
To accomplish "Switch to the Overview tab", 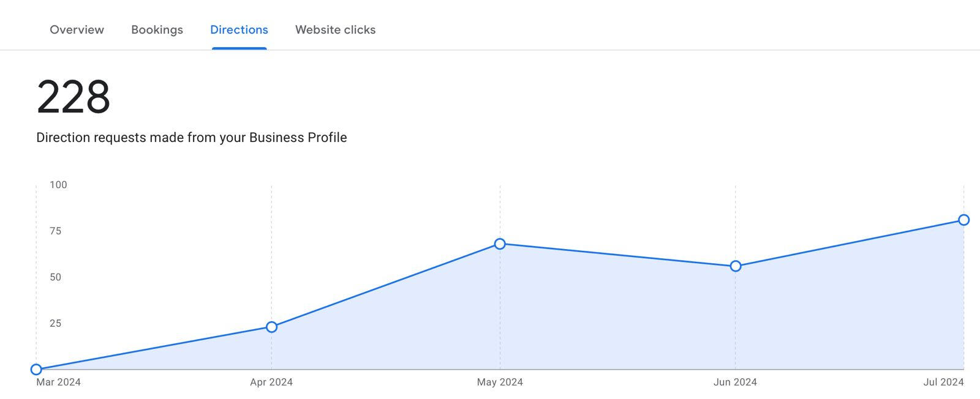I will (x=77, y=29).
